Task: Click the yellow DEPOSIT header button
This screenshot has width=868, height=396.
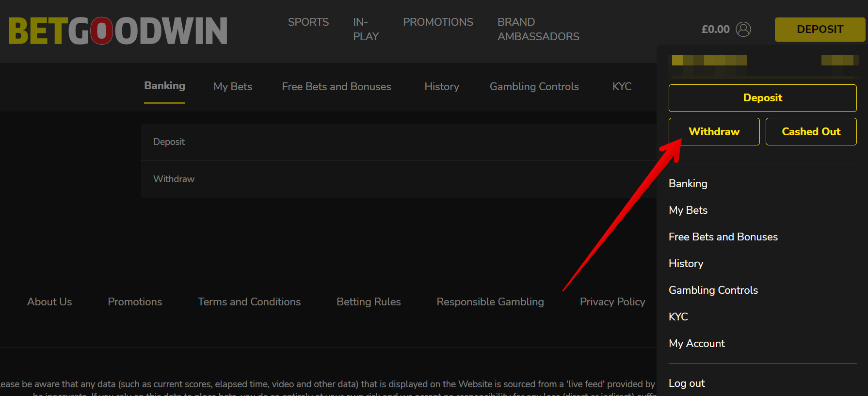Action: (820, 30)
